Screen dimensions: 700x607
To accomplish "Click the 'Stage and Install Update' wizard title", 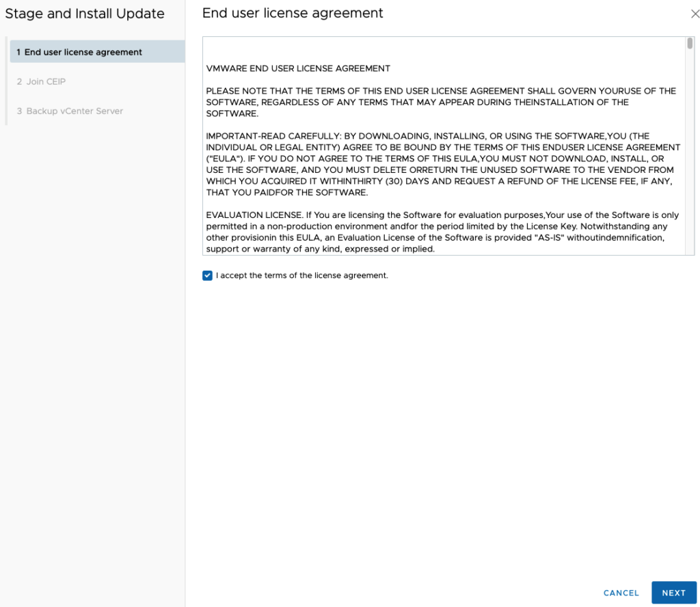I will click(x=85, y=14).
